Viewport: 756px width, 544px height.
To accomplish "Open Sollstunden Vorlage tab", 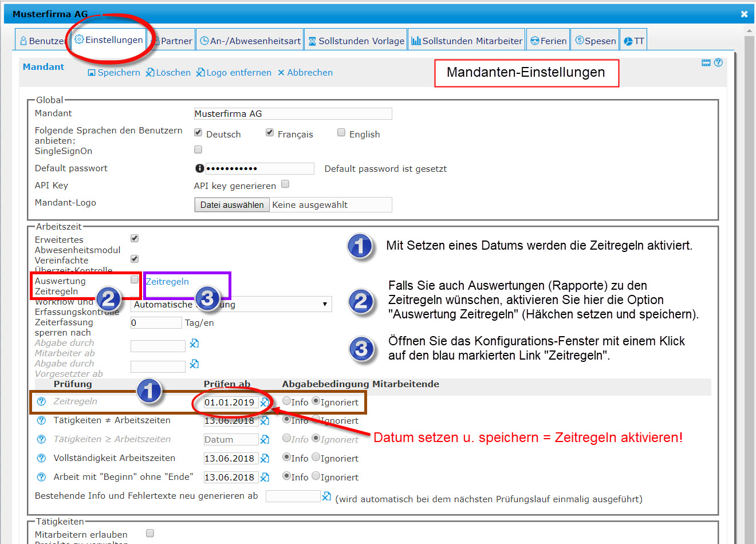I will (x=356, y=41).
